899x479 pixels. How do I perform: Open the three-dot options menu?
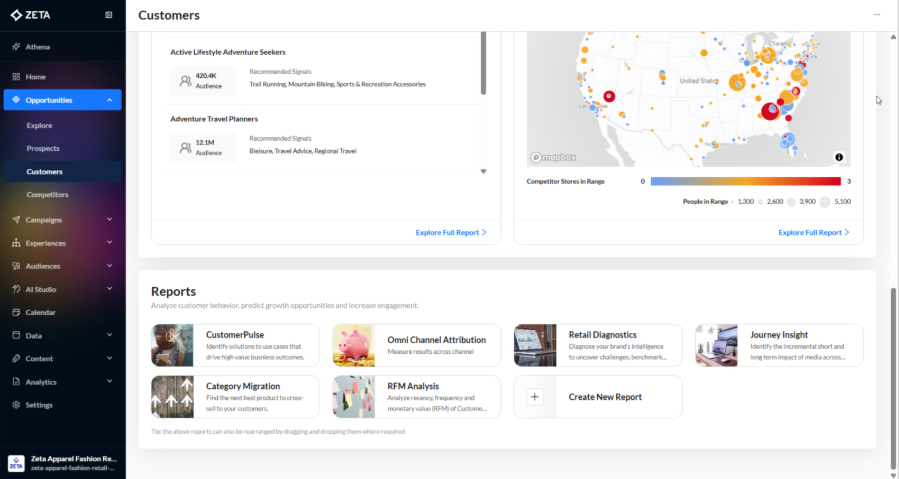point(877,15)
